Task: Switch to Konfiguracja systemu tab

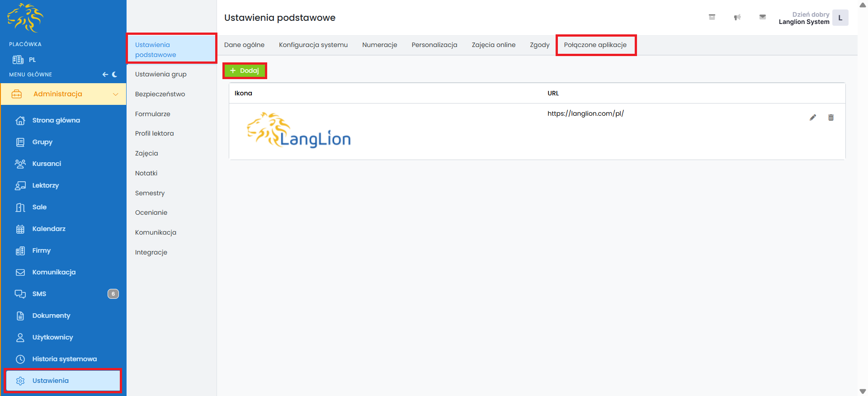Action: click(313, 45)
